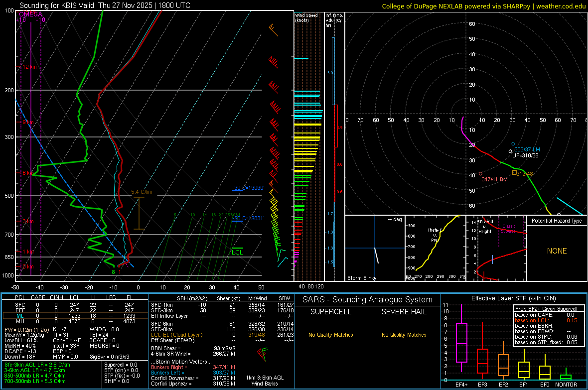
Task: Click the green LCL marker on skew-T
Action: pos(237,251)
